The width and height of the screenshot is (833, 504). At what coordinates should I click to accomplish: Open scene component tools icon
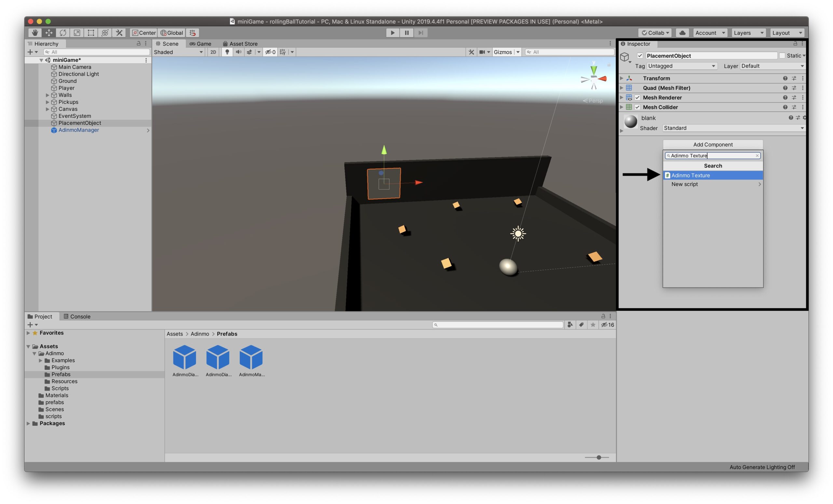[471, 52]
